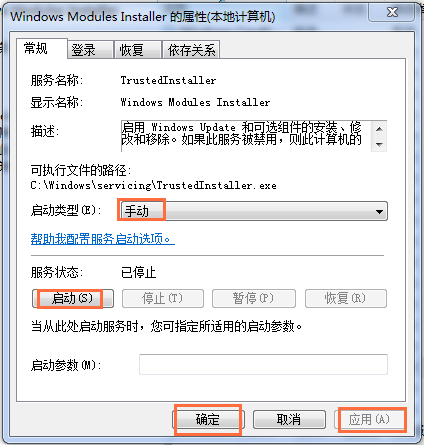This screenshot has height=445, width=424.
Task: Click the disabled 停止(T) button
Action: pos(163,298)
